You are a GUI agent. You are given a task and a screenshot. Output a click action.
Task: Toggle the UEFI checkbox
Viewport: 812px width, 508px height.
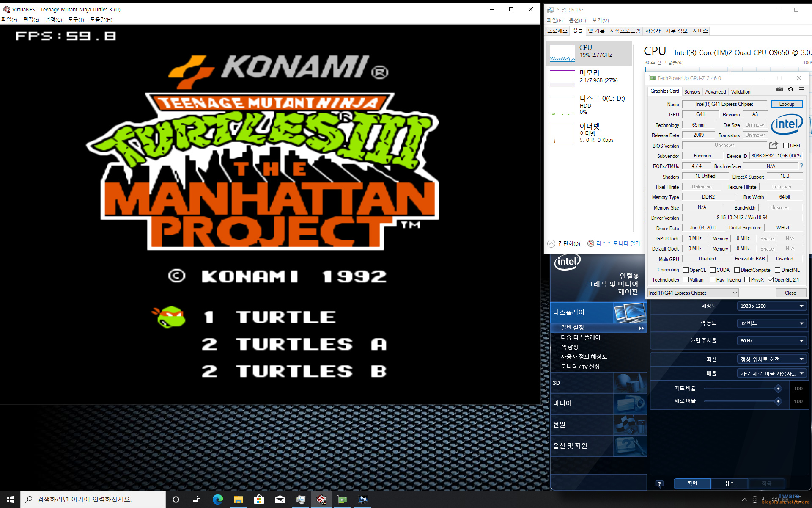coord(786,145)
